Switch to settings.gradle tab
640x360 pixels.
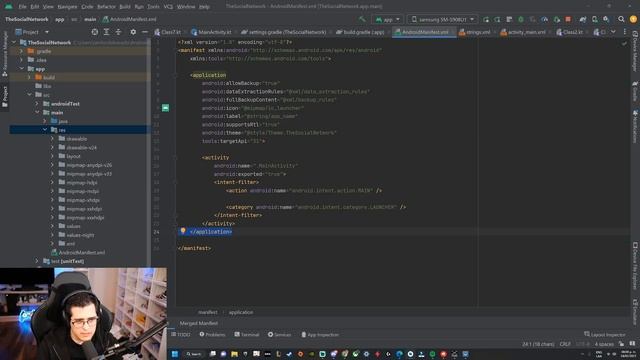pos(284,32)
